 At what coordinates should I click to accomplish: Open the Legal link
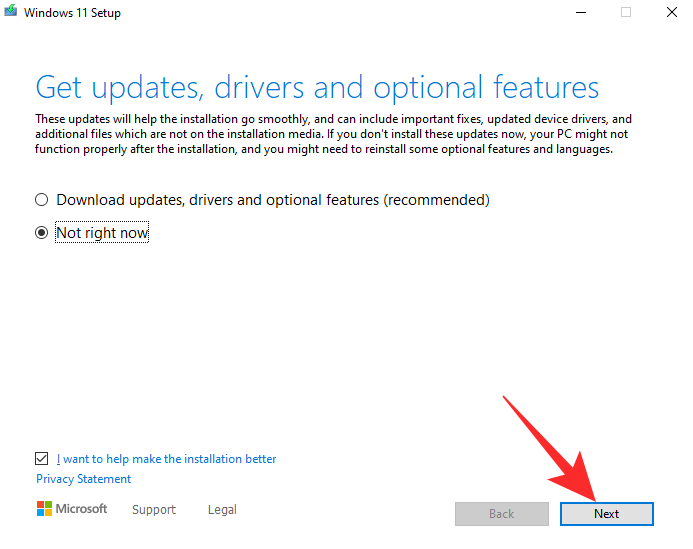(222, 510)
